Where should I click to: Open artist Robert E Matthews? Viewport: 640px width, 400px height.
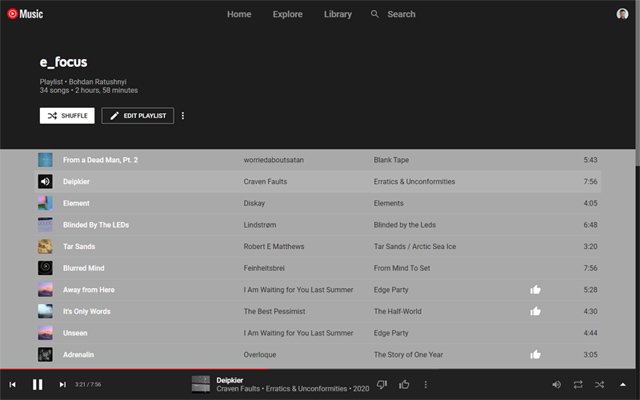[274, 247]
